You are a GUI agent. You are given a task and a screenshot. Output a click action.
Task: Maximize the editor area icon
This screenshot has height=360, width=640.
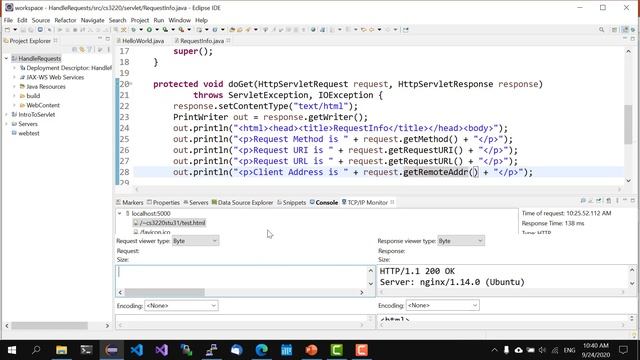tap(633, 39)
